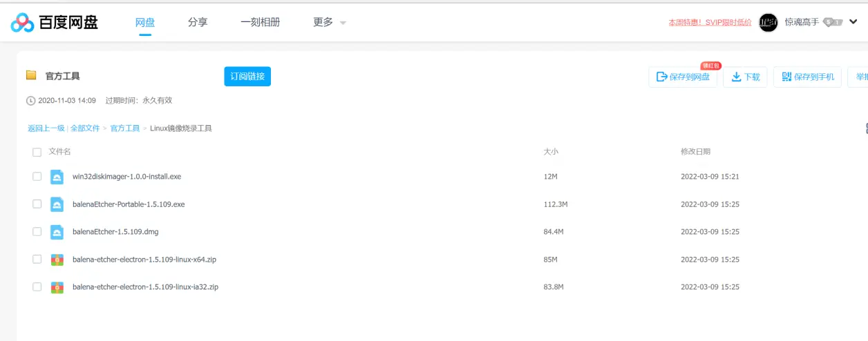The image size is (868, 341).
Task: Click the 订阅链接 button
Action: click(x=247, y=77)
